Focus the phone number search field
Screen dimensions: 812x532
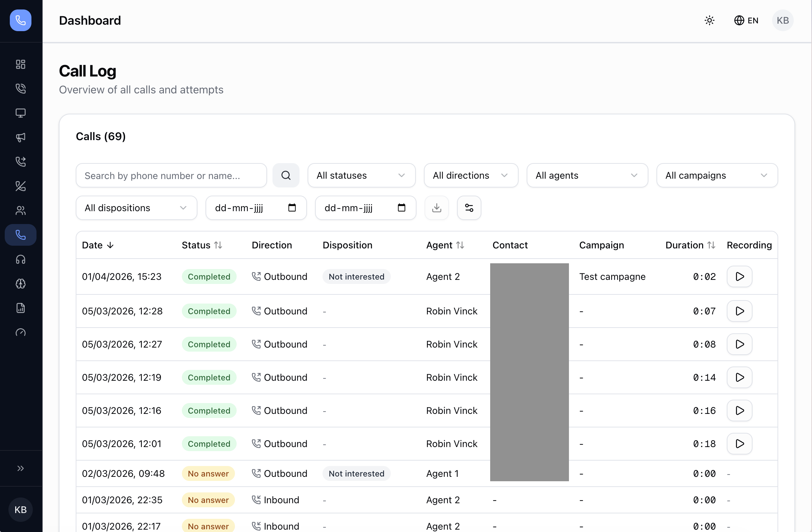[171, 176]
